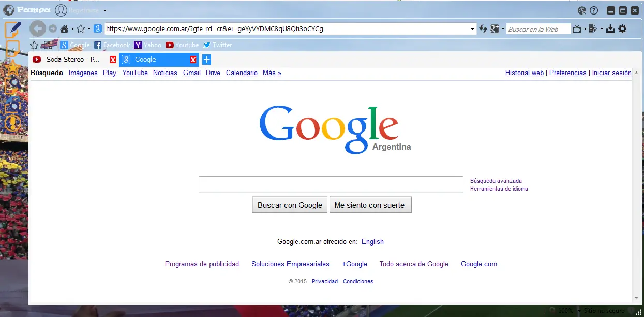The image size is (644, 317).
Task: Open the Youtube bookmark
Action: (x=182, y=45)
